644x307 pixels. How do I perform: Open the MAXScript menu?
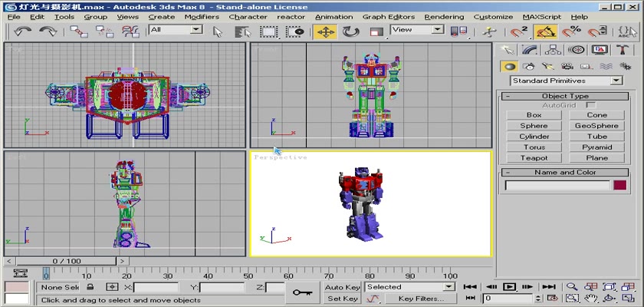(x=542, y=17)
